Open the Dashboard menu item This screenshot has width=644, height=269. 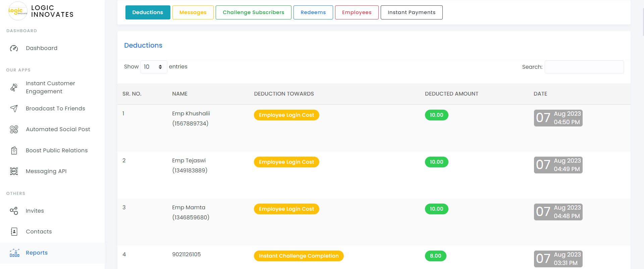pos(42,48)
